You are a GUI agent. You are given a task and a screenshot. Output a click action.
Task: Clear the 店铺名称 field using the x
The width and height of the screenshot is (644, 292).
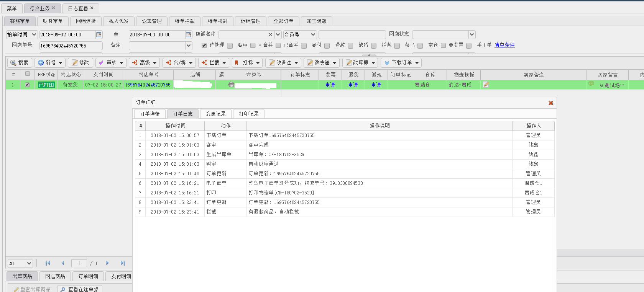270,35
